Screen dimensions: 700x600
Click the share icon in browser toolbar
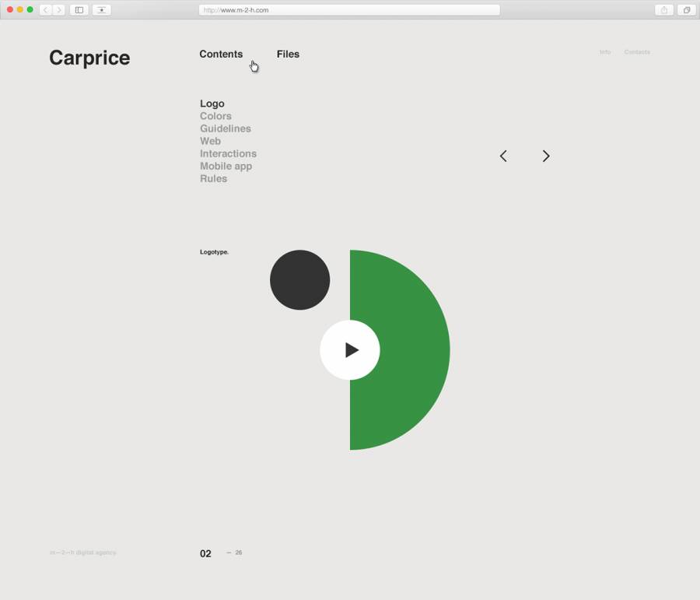[664, 10]
